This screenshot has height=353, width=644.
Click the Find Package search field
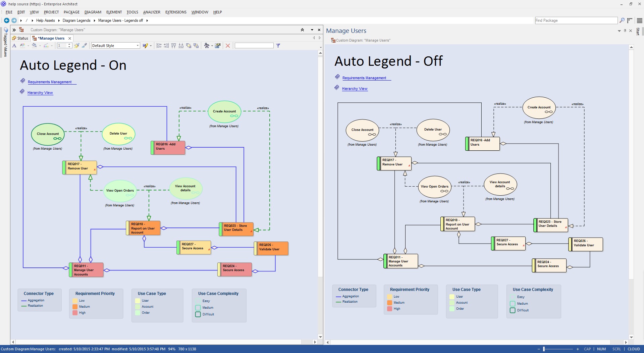point(576,20)
